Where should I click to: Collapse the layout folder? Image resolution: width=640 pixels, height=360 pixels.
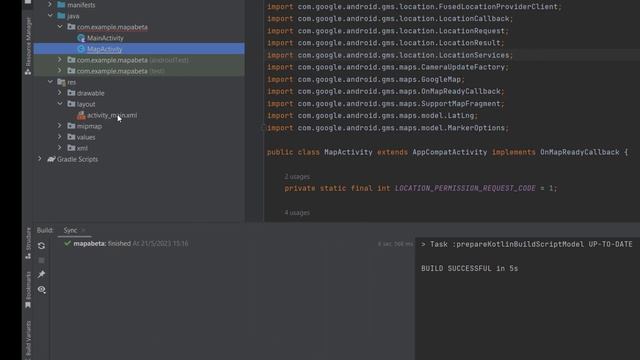click(x=60, y=104)
